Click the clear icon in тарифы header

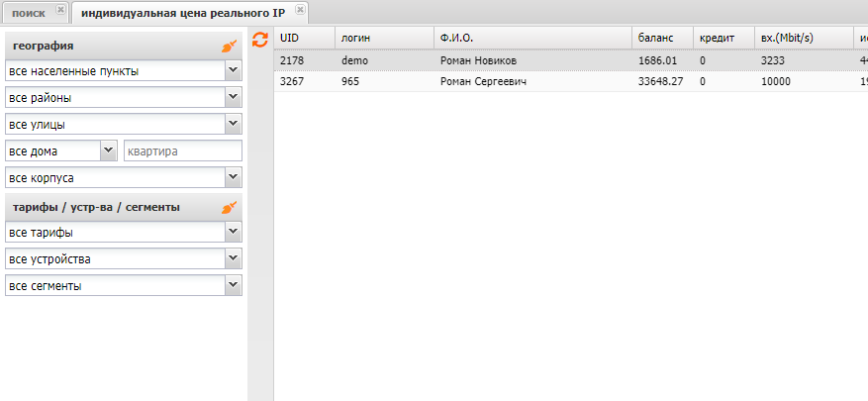[229, 208]
